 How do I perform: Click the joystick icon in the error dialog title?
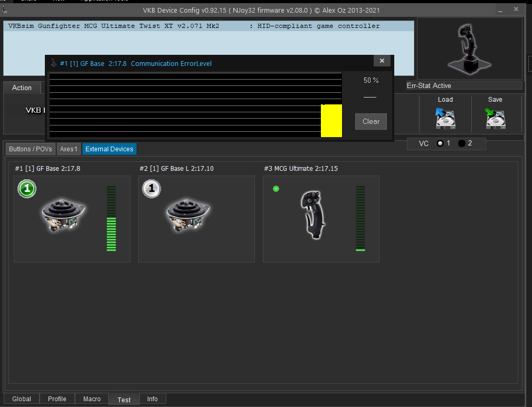(54, 63)
